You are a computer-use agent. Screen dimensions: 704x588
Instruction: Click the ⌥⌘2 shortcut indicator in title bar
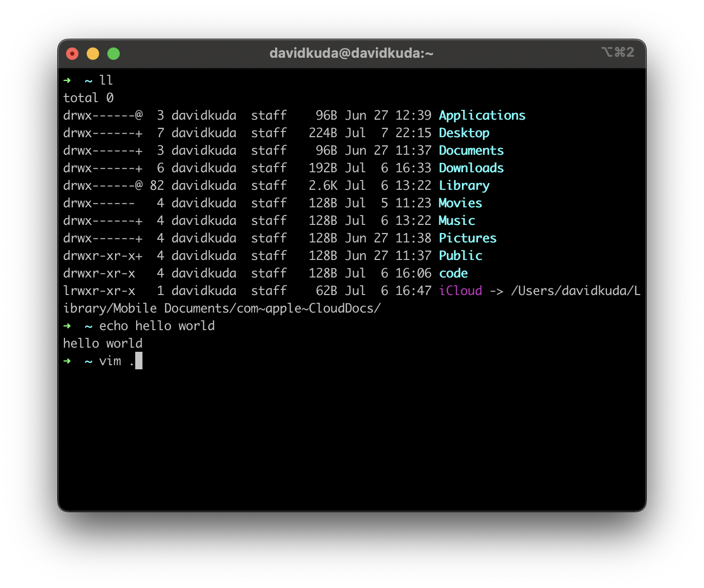(618, 52)
